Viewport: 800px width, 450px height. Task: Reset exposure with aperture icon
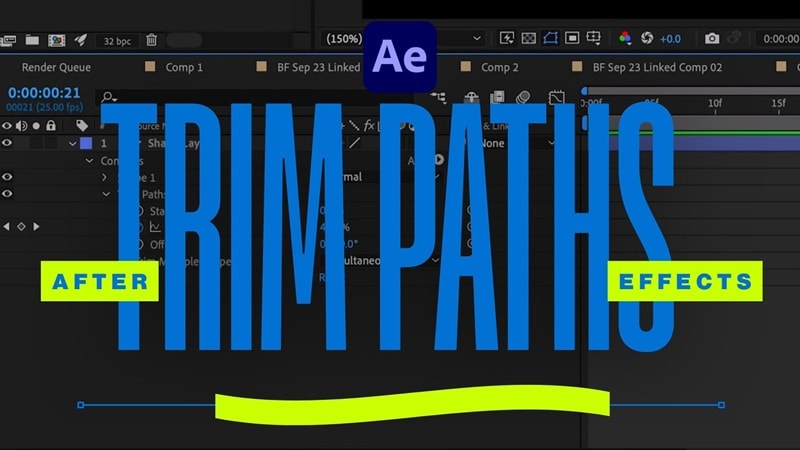[647, 38]
